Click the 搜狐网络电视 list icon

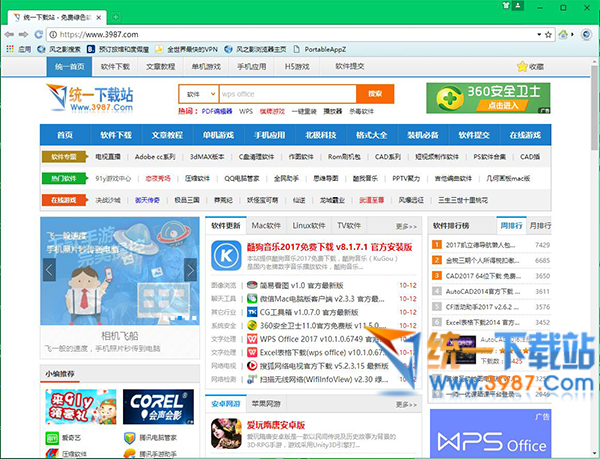pyautogui.click(x=252, y=366)
